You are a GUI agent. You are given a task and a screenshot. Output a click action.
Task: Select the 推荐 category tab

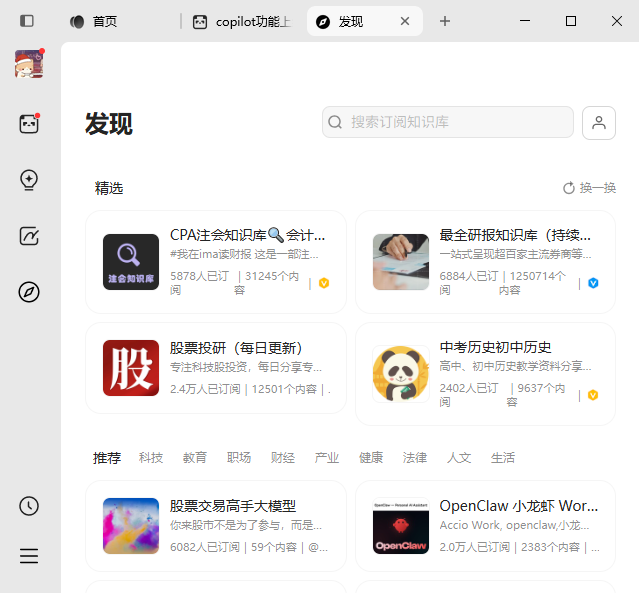pyautogui.click(x=107, y=458)
